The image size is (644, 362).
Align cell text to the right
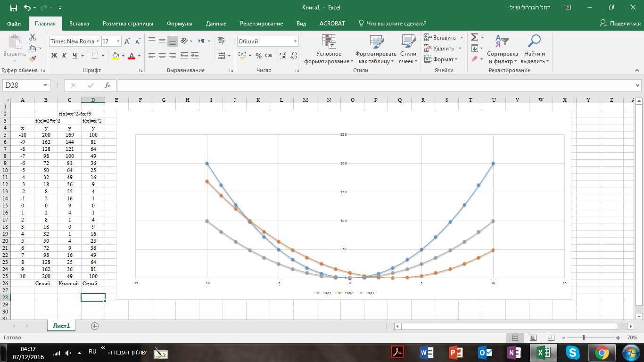[x=173, y=56]
